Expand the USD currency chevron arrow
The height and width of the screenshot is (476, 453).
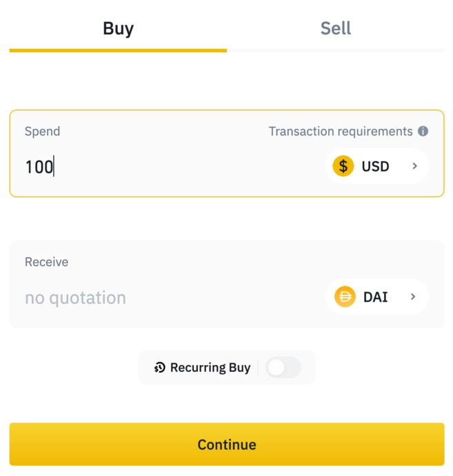coord(415,166)
